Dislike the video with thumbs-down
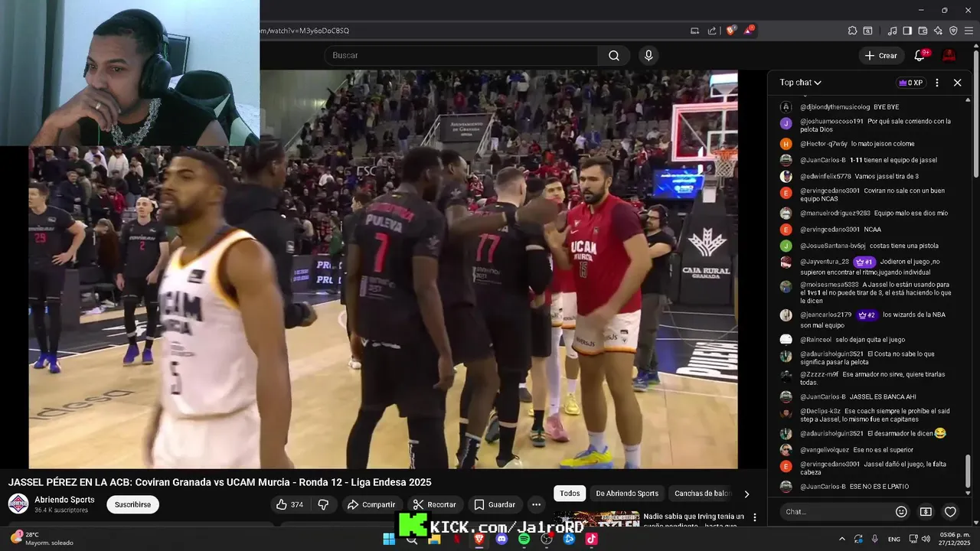 (323, 504)
